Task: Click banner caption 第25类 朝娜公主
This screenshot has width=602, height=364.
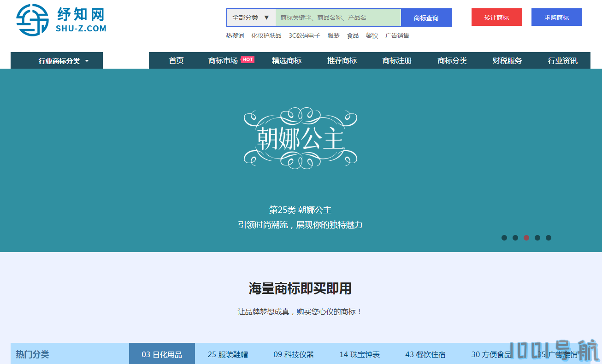Action: 301,210
